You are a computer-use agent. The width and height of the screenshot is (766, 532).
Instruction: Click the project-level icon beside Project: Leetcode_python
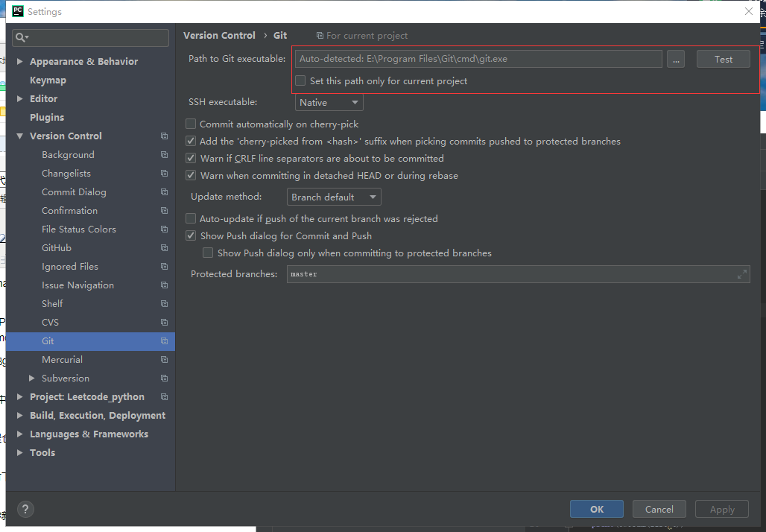pyautogui.click(x=164, y=397)
